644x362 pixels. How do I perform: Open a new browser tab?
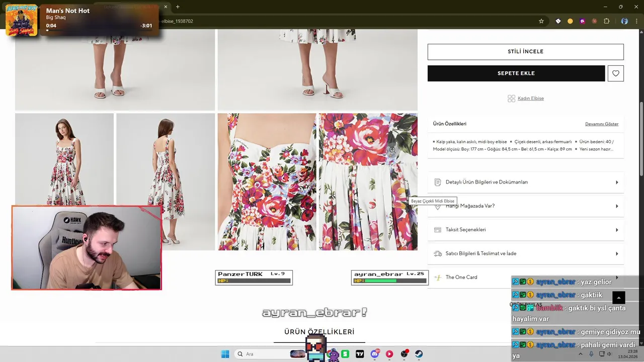pyautogui.click(x=178, y=7)
